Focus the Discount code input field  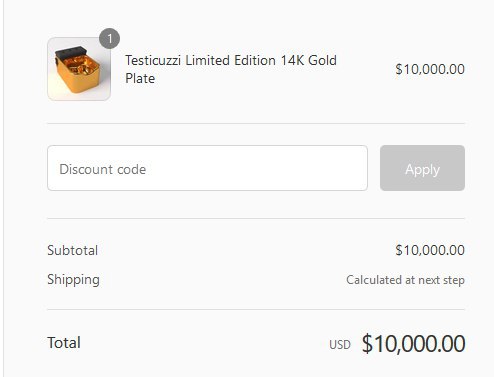[207, 168]
